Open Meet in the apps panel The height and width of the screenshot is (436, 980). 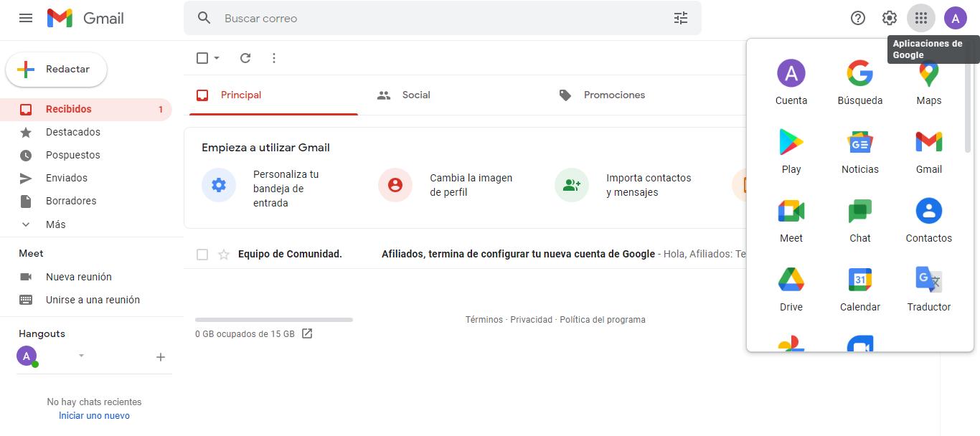pyautogui.click(x=791, y=220)
